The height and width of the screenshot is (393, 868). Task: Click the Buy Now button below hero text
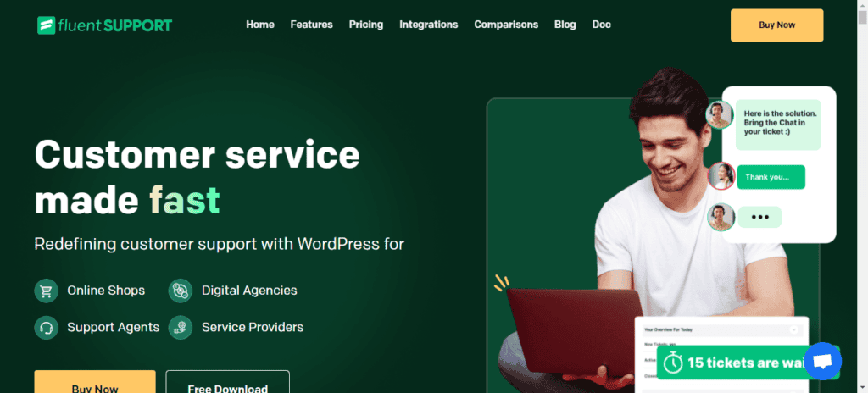click(x=95, y=382)
